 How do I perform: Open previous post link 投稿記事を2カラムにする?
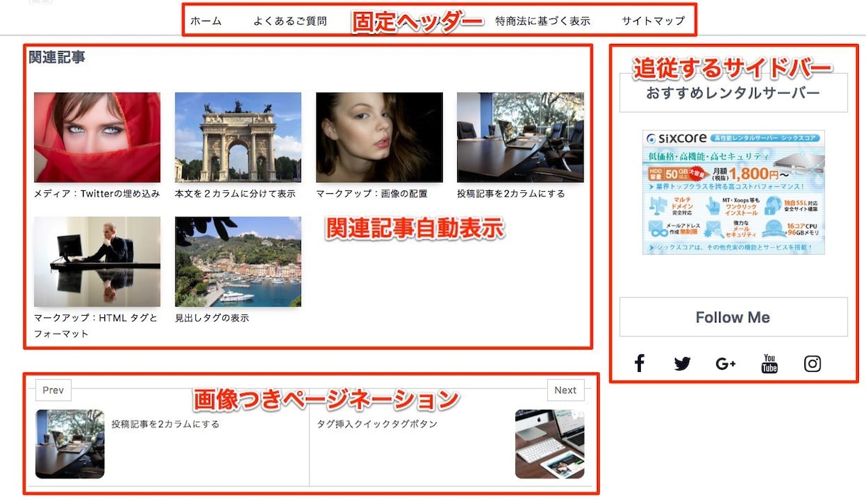(165, 424)
